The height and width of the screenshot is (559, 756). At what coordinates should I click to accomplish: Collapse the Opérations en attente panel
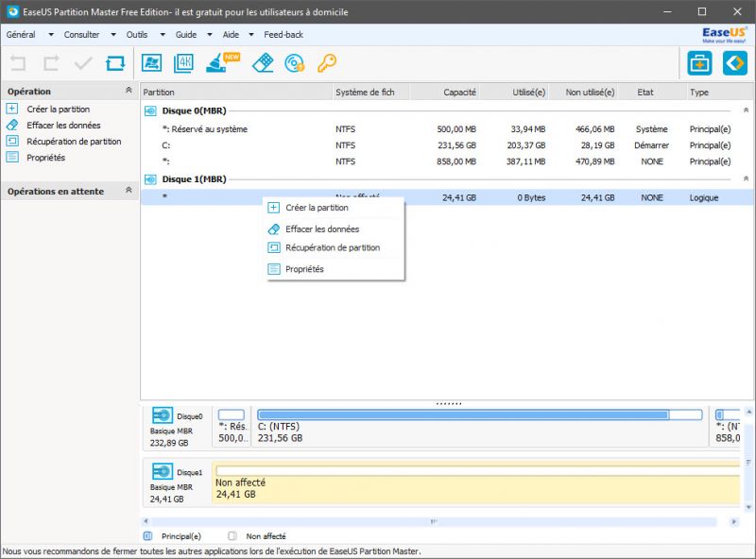(128, 192)
